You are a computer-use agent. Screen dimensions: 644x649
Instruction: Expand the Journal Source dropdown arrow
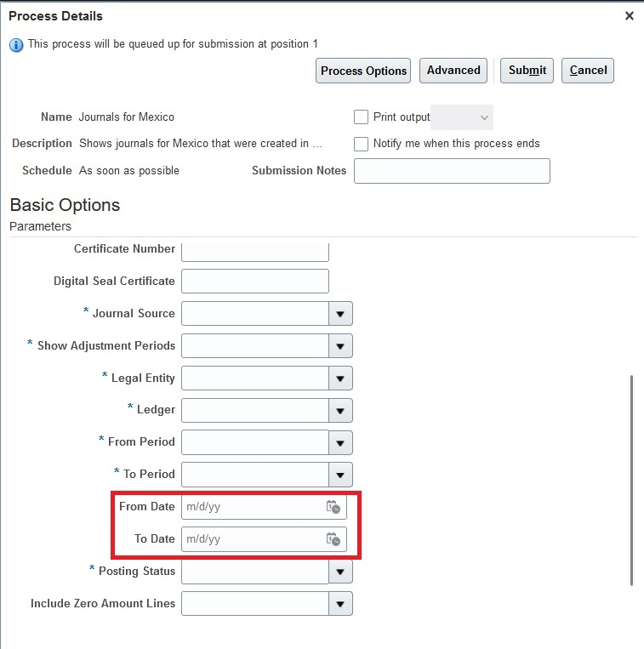(340, 314)
